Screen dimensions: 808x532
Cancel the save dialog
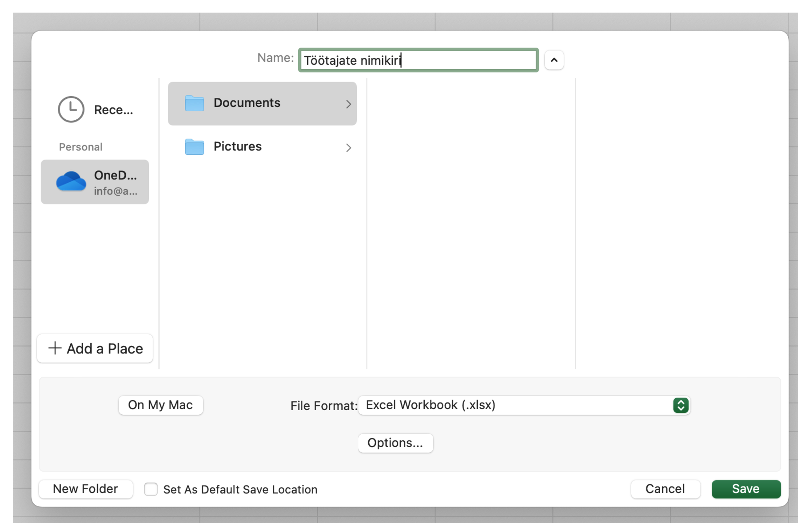[665, 489]
